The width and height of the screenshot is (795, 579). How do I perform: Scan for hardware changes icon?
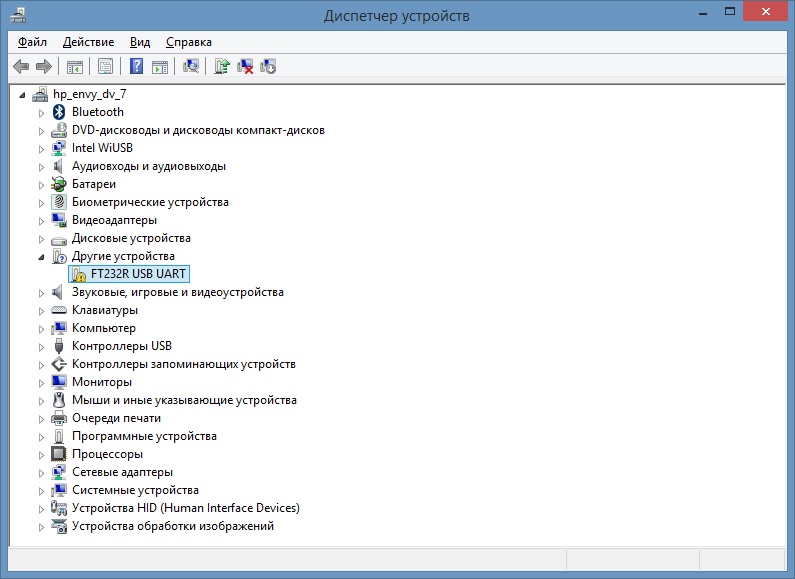tap(191, 66)
